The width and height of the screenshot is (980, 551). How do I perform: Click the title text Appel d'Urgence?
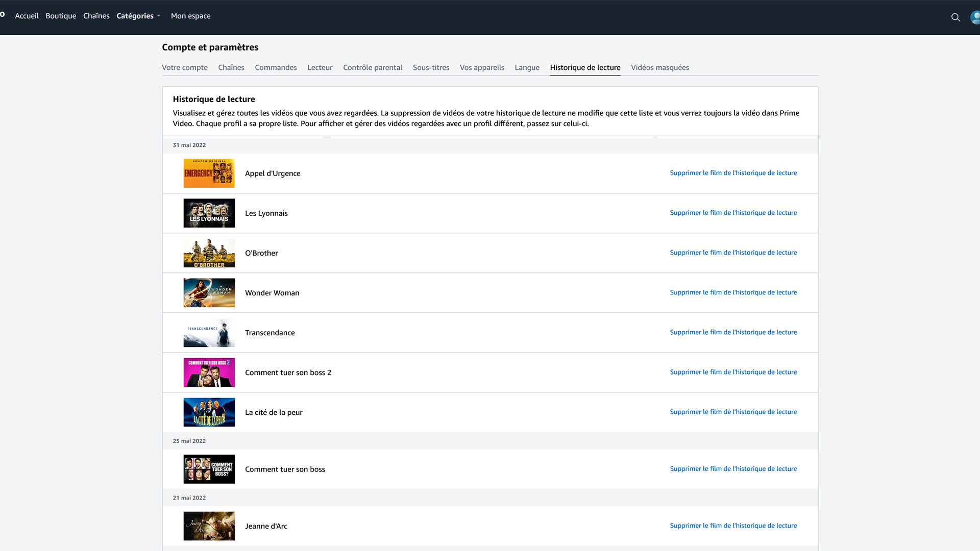(x=273, y=173)
